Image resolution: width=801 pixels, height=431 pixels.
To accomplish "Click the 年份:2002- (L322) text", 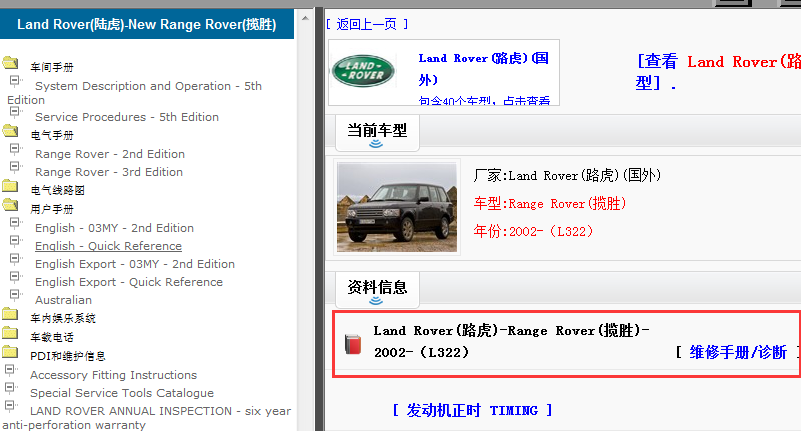I will 533,231.
